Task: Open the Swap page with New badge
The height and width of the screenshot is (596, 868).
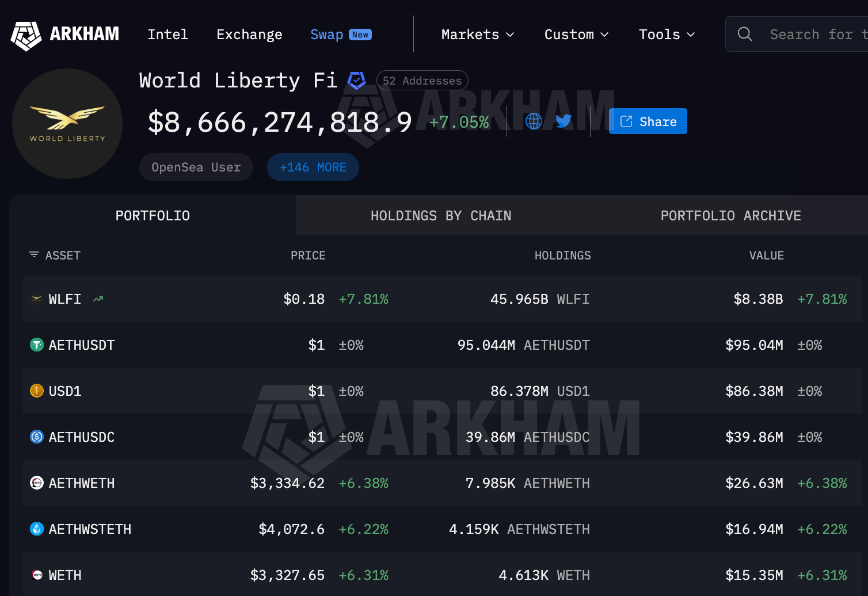Action: [326, 34]
